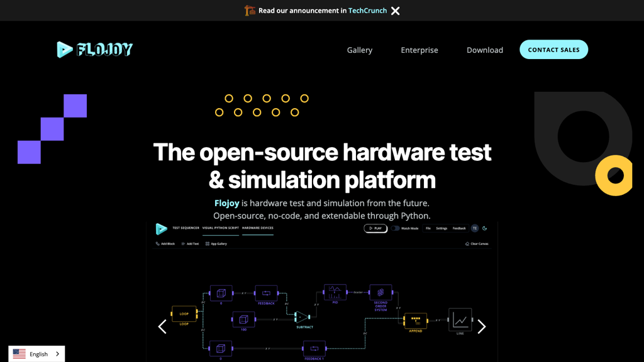Show the previous carousel slide
The width and height of the screenshot is (644, 362).
tap(162, 326)
